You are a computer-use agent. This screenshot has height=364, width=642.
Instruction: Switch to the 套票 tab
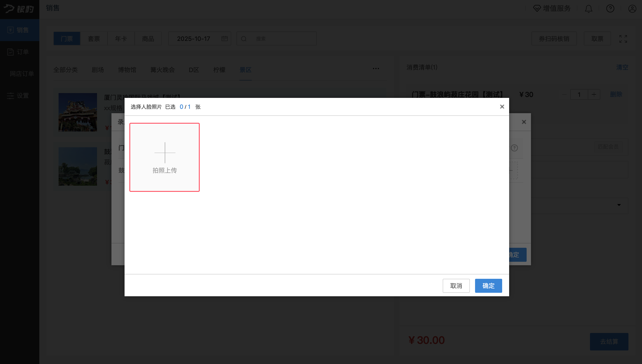pos(94,38)
